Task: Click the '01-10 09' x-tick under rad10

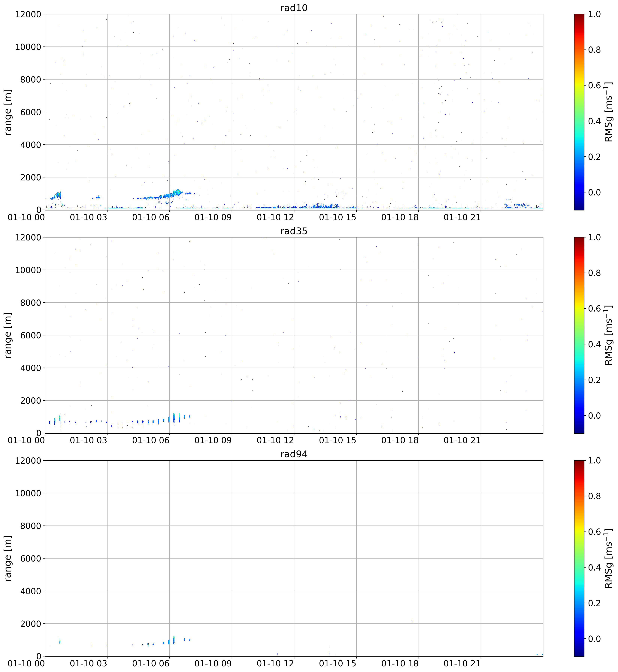Action: 213,217
